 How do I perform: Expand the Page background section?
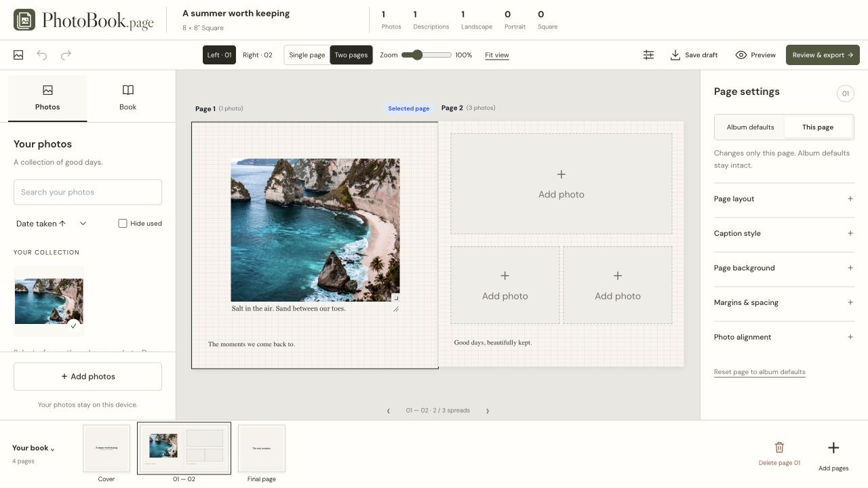pos(784,268)
